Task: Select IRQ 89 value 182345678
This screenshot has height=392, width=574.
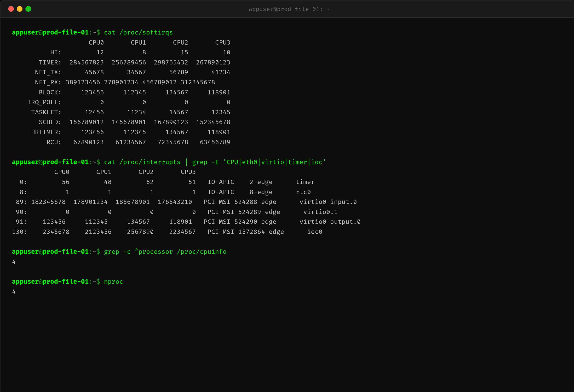Action: tap(48, 202)
